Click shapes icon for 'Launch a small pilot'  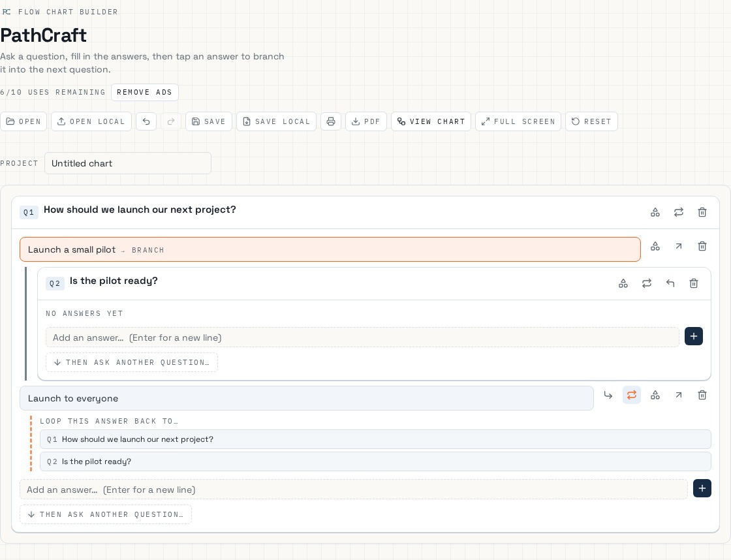point(655,246)
